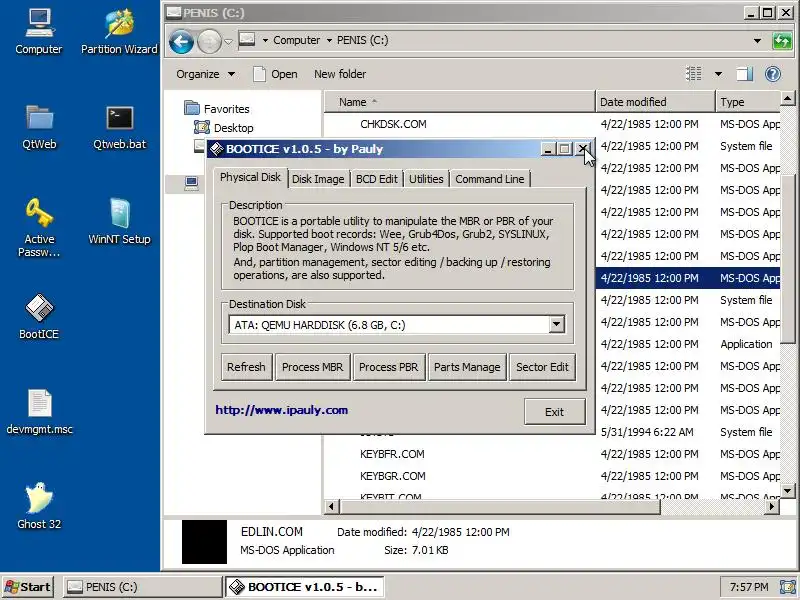
Task: Click the Sector Edit button
Action: [542, 367]
